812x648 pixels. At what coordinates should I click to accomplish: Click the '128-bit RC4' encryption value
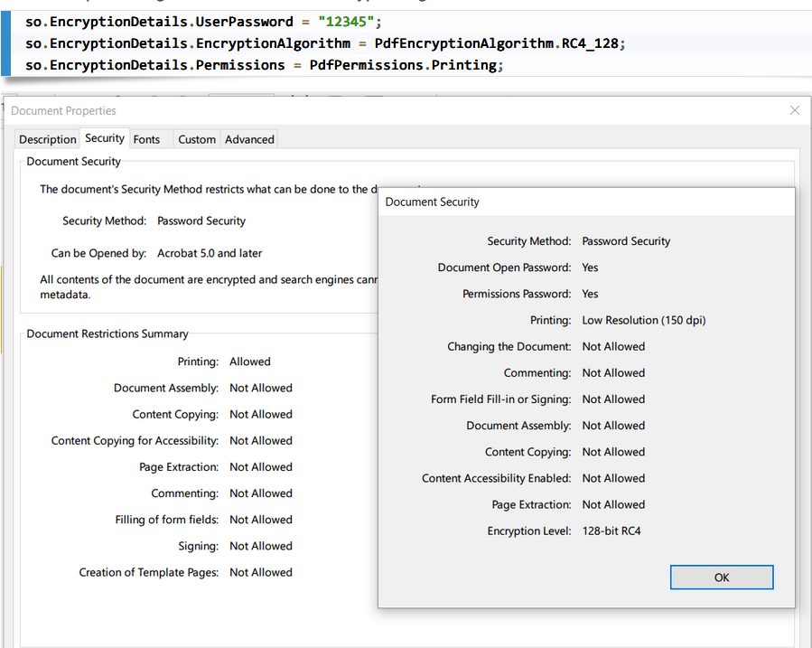pyautogui.click(x=611, y=531)
